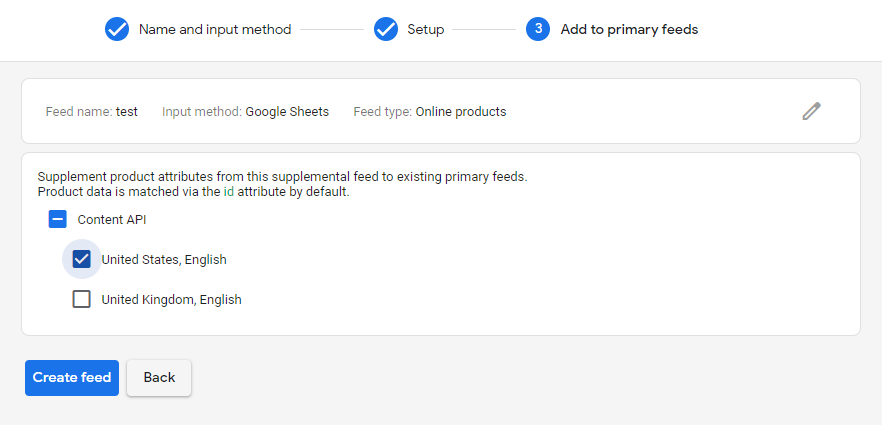Click the United Kingdom, English label
This screenshot has width=882, height=425.
[x=172, y=300]
